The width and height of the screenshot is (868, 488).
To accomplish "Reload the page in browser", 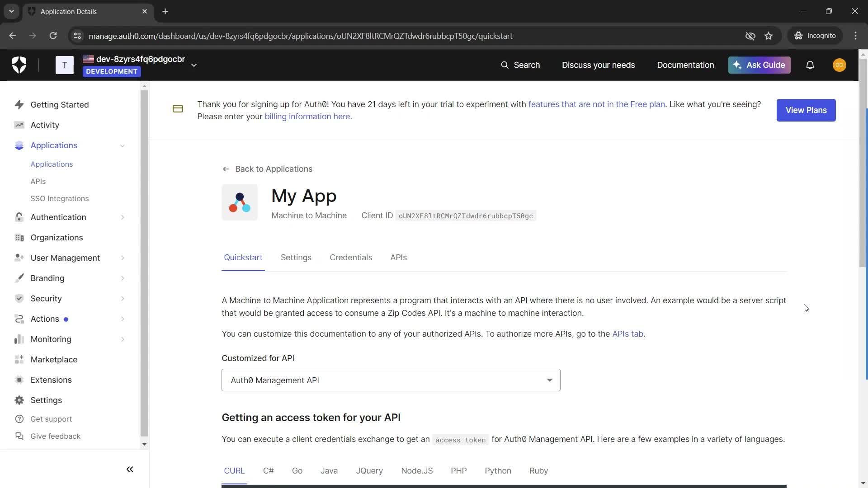I will coord(53,36).
